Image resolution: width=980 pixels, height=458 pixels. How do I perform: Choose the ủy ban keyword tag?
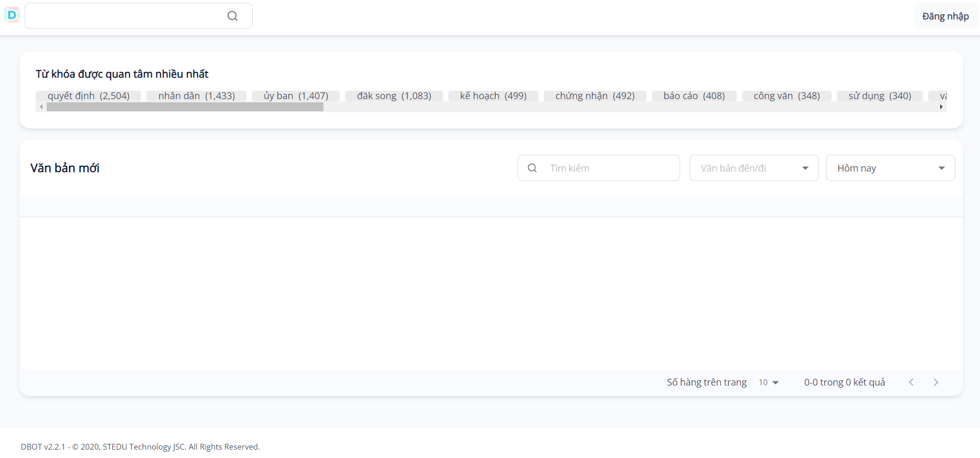[296, 96]
